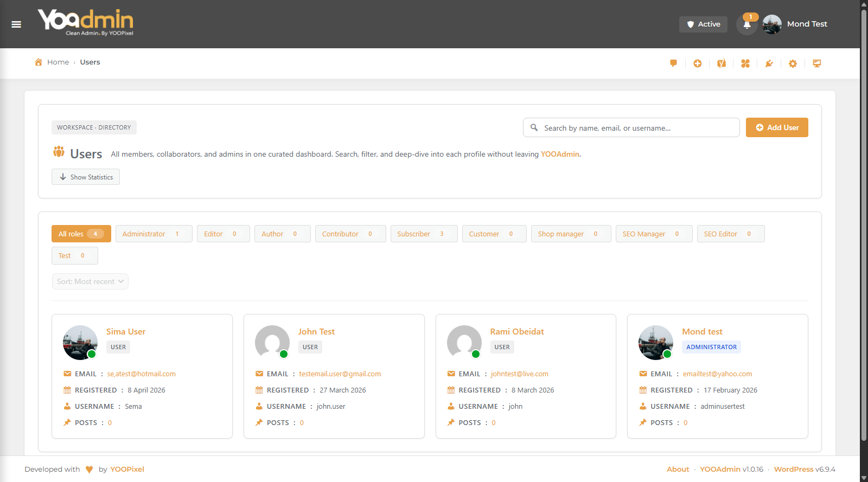
Task: Click the calendar icon beside 8 April 2026
Action: click(x=67, y=390)
